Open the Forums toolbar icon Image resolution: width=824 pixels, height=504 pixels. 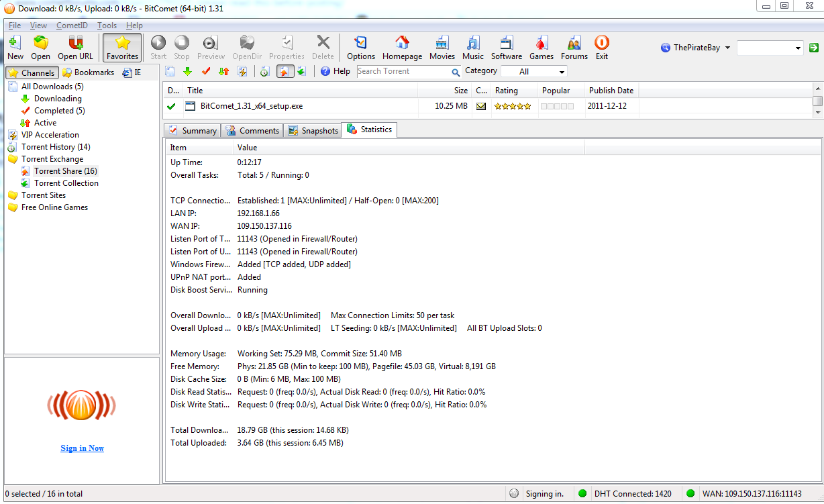point(574,48)
